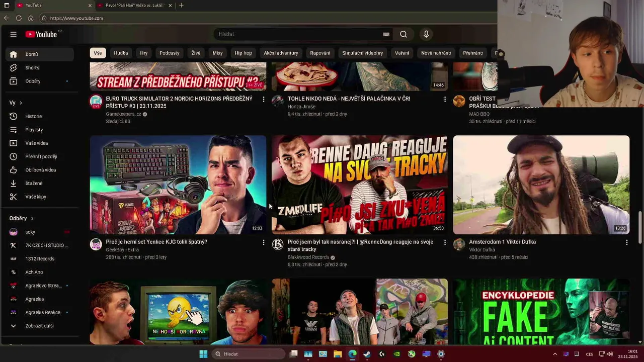This screenshot has height=362, width=644.
Task: Play Yenkee KJG herní set thumbnail
Action: click(178, 185)
